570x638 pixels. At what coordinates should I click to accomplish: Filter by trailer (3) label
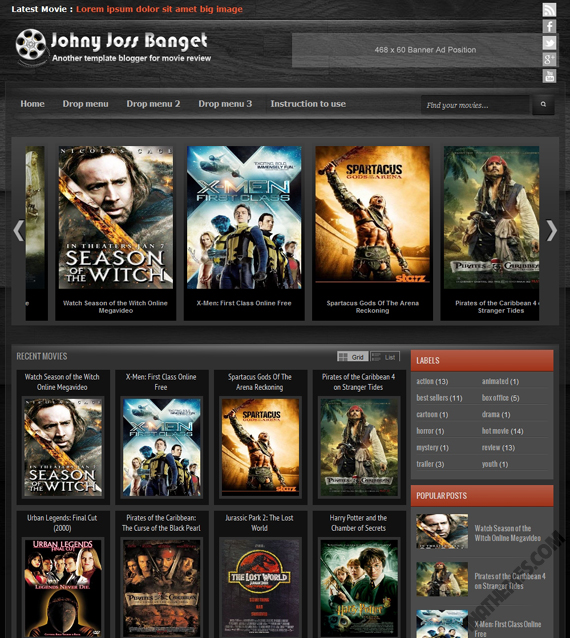point(430,464)
